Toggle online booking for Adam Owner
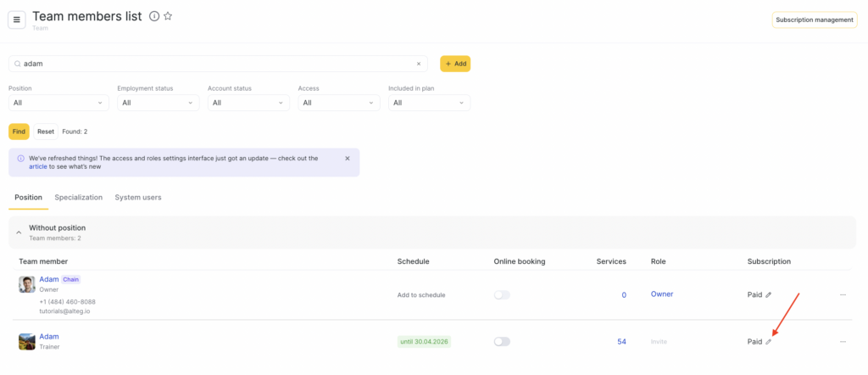Screen dimensions: 868x375 click(502, 295)
